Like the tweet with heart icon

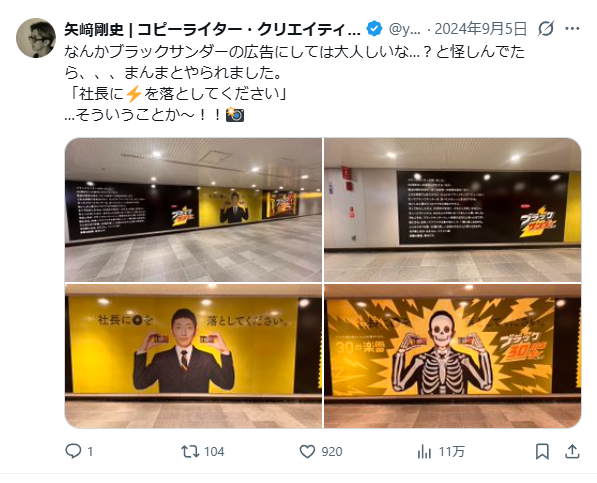307,451
